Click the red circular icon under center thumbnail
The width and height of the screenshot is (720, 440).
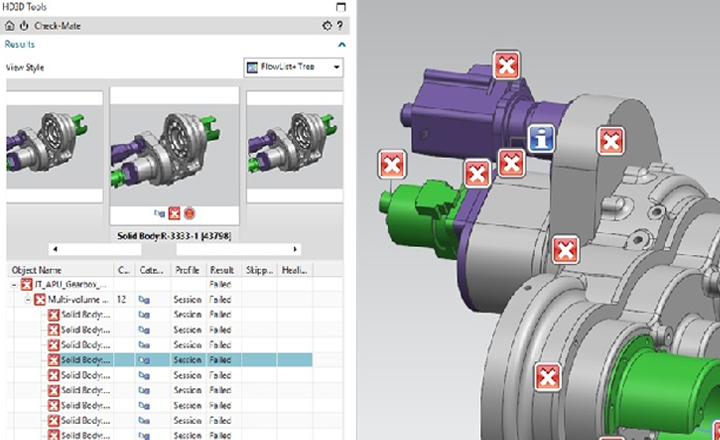tap(188, 213)
